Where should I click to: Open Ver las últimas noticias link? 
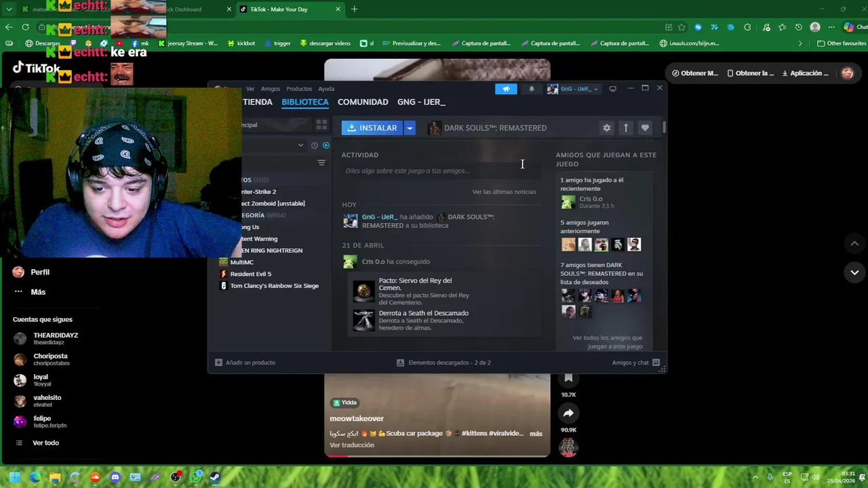click(x=504, y=192)
